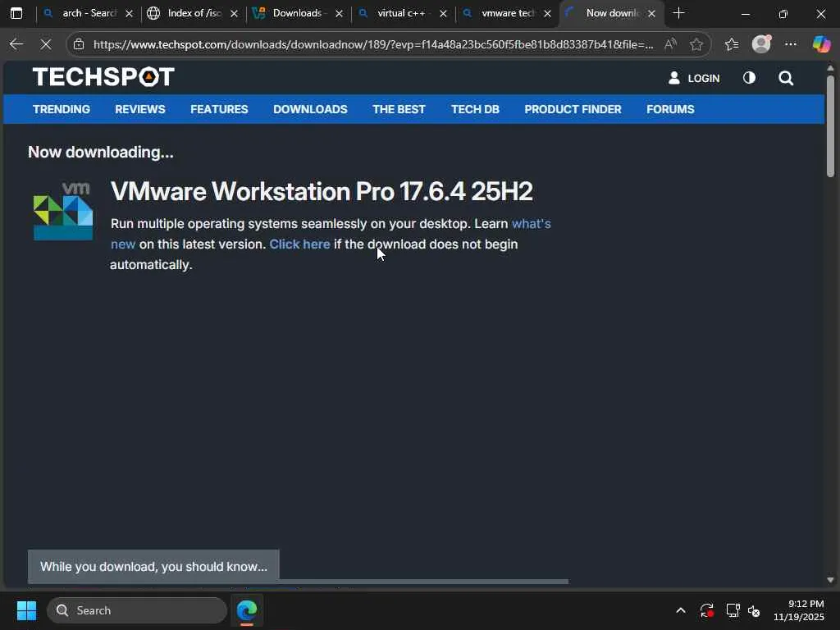Image resolution: width=840 pixels, height=630 pixels.
Task: Stop loading the page
Action: [x=46, y=44]
